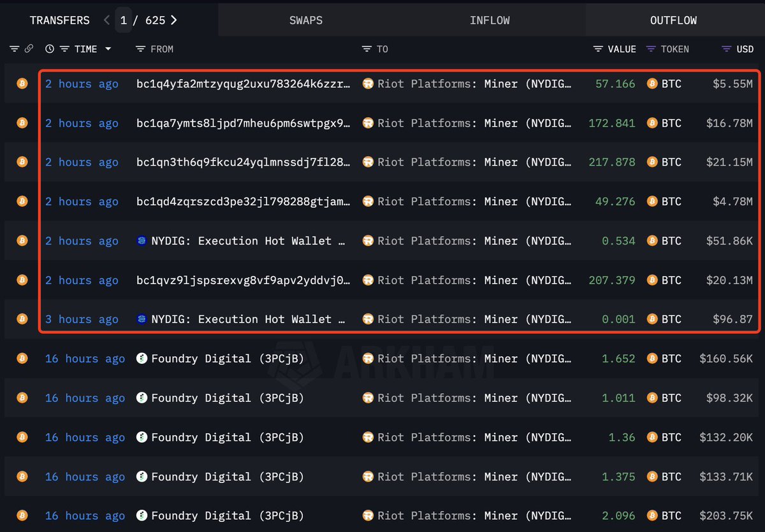This screenshot has width=765, height=532.
Task: Click the BTC token icon in the $4.78M row
Action: (x=652, y=201)
